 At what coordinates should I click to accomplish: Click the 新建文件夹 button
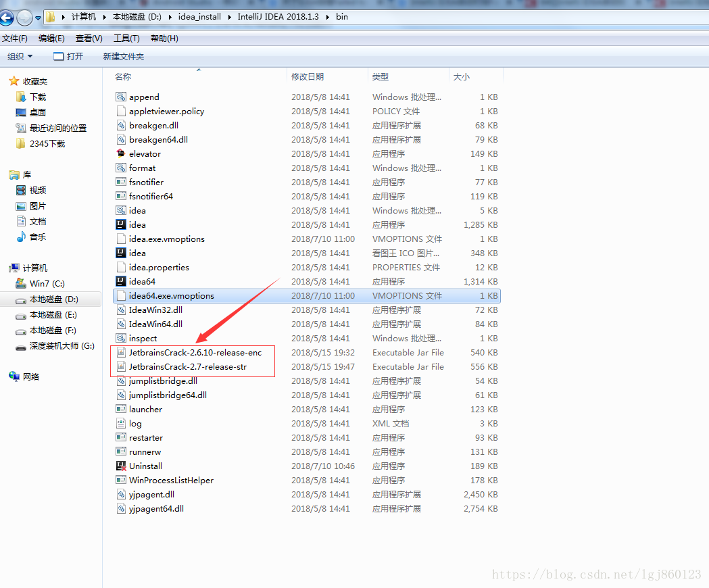(x=124, y=57)
